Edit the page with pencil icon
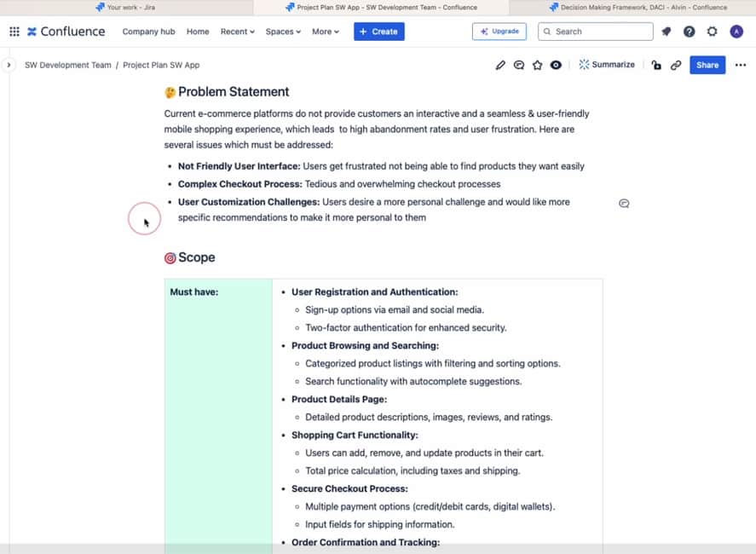Image resolution: width=756 pixels, height=554 pixels. click(500, 65)
